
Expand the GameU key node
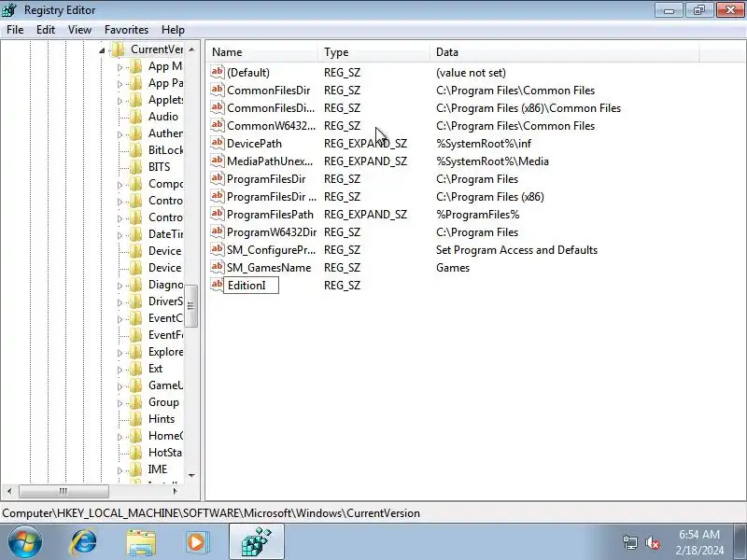[120, 386]
